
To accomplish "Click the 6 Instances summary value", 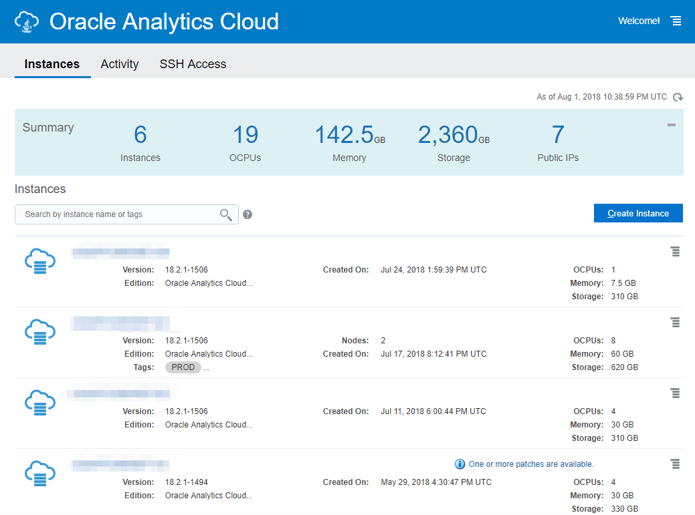I will (140, 134).
